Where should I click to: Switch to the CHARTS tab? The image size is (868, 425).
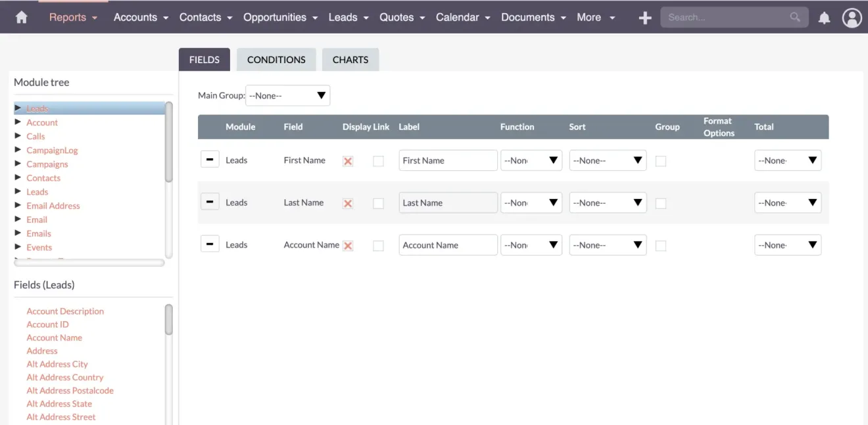(350, 59)
